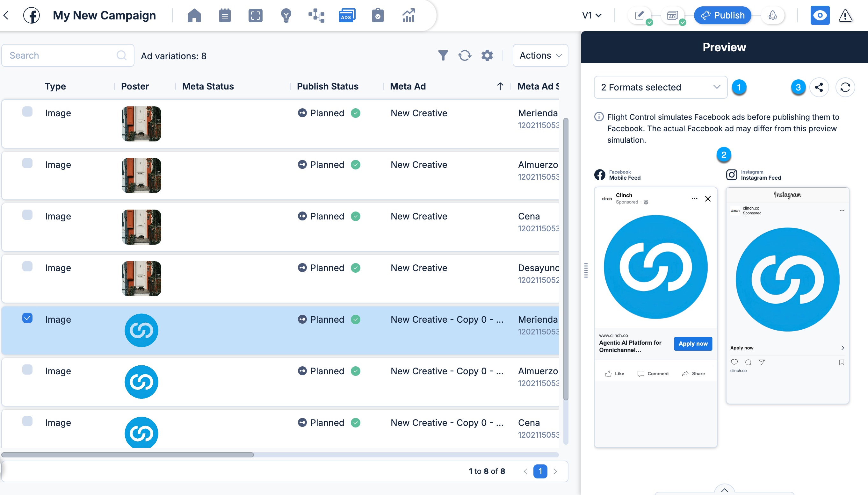Screen dimensions: 868x495
Task: Open the clipboard review navigation icon
Action: point(378,16)
